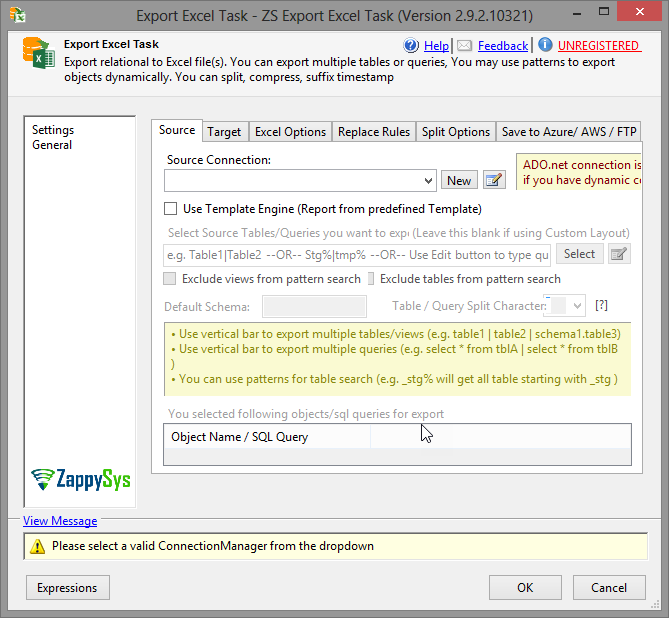Viewport: 669px width, 618px height.
Task: Click the New connection button
Action: (459, 181)
